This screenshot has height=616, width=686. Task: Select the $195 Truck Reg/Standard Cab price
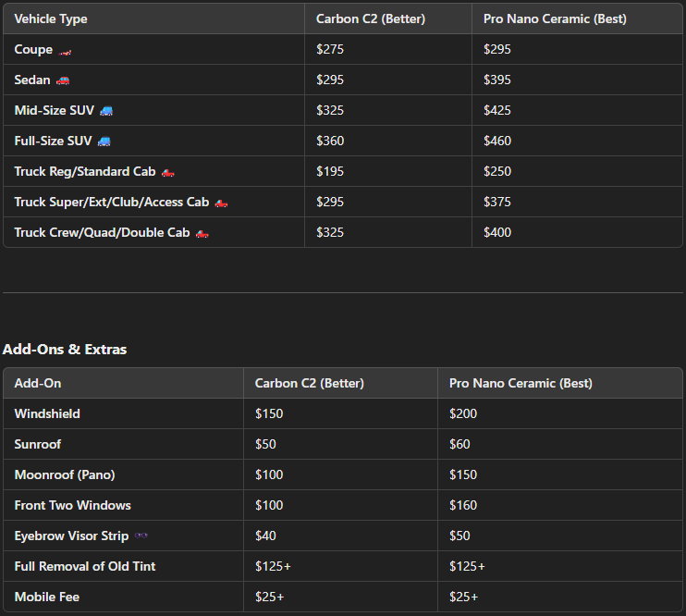330,172
